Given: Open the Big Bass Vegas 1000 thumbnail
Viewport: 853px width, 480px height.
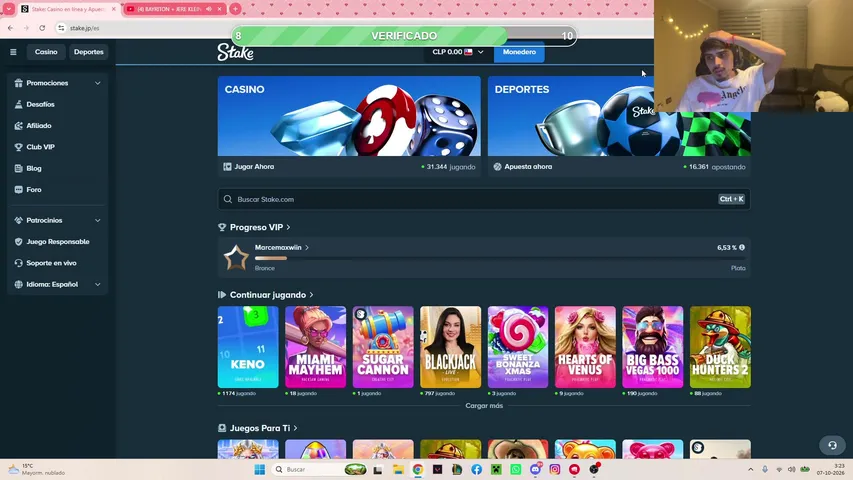Looking at the screenshot, I should [x=653, y=347].
